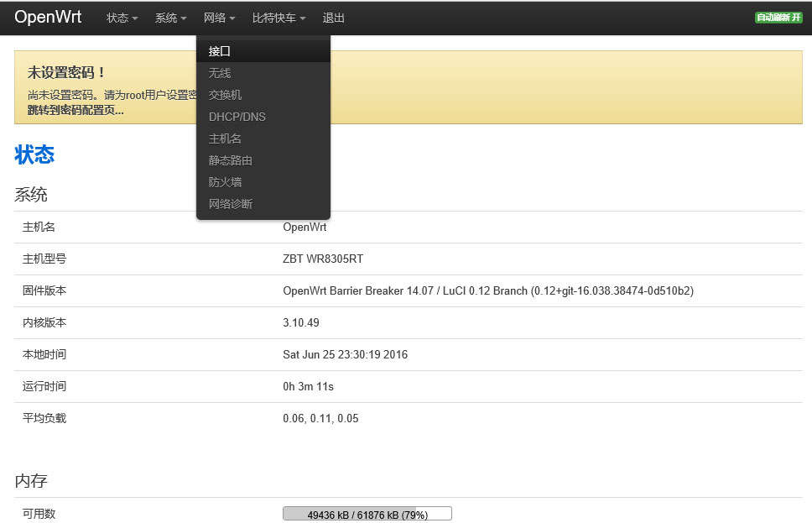The image size is (812, 523).
Task: Open the 系统 dropdown menu
Action: click(171, 18)
